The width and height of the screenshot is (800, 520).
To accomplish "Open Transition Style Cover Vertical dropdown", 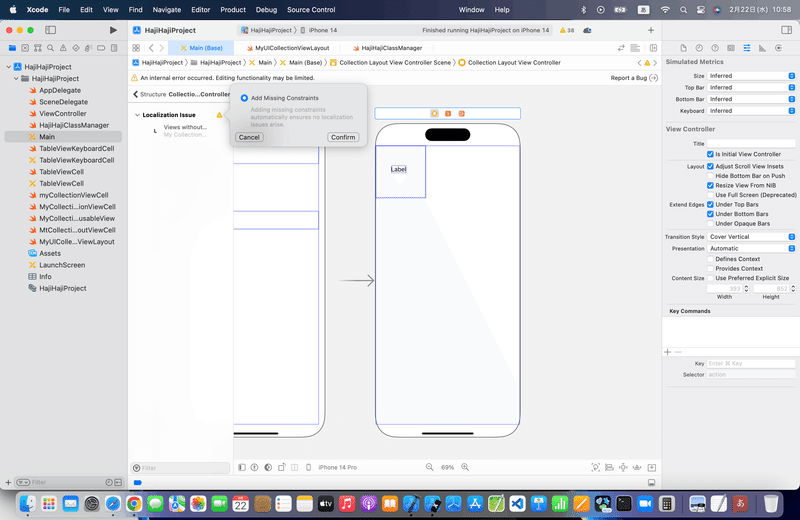I will pos(751,237).
